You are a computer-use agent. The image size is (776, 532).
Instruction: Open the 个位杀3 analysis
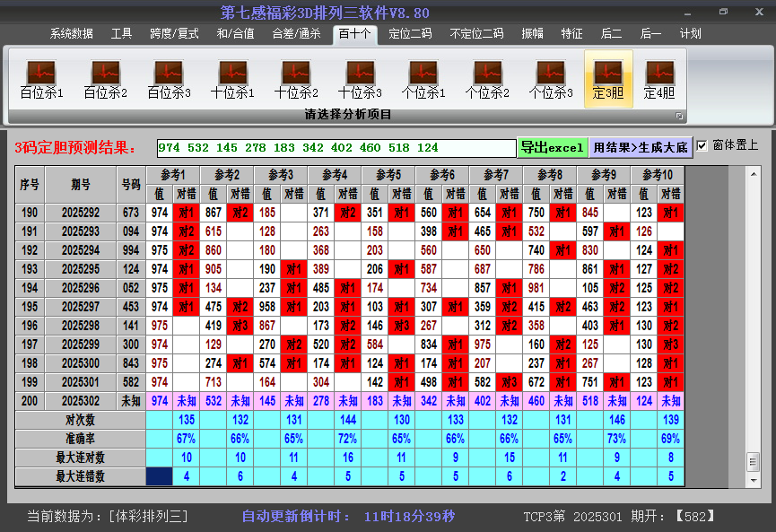click(551, 79)
